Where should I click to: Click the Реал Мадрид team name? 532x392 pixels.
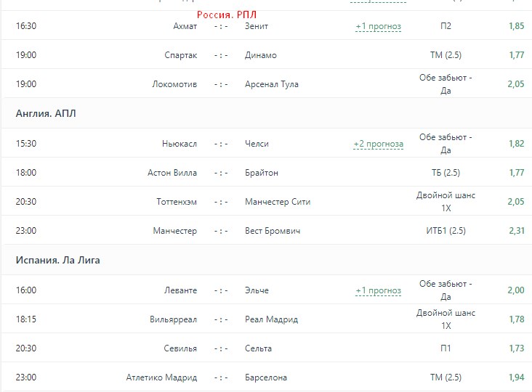tap(271, 319)
